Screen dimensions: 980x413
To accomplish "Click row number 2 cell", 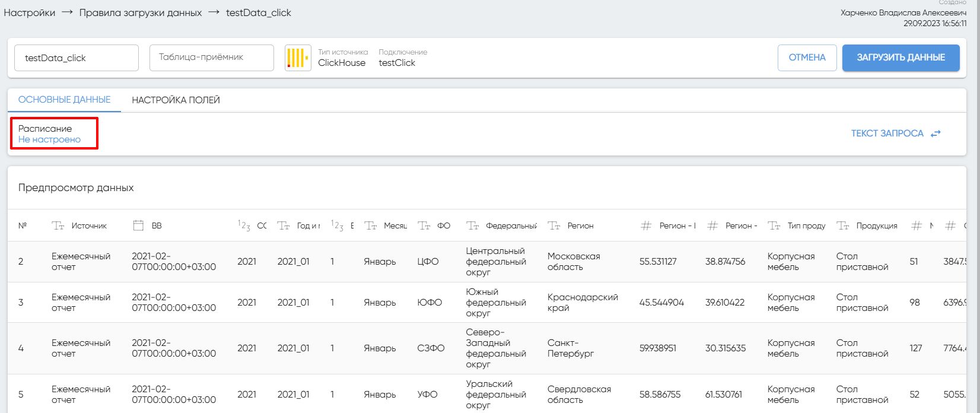I will [21, 262].
